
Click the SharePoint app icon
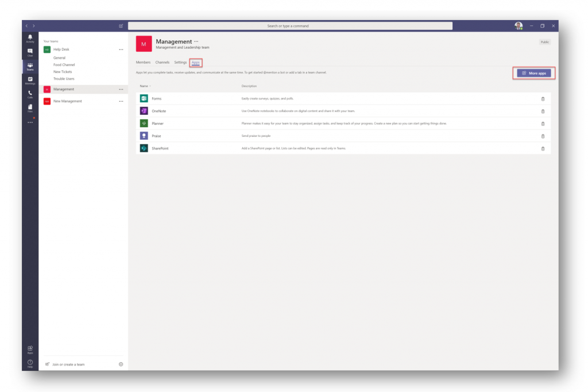144,148
